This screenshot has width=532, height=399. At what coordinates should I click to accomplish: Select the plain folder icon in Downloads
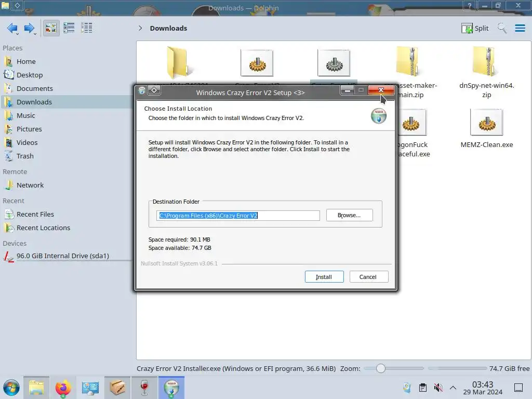(179, 63)
